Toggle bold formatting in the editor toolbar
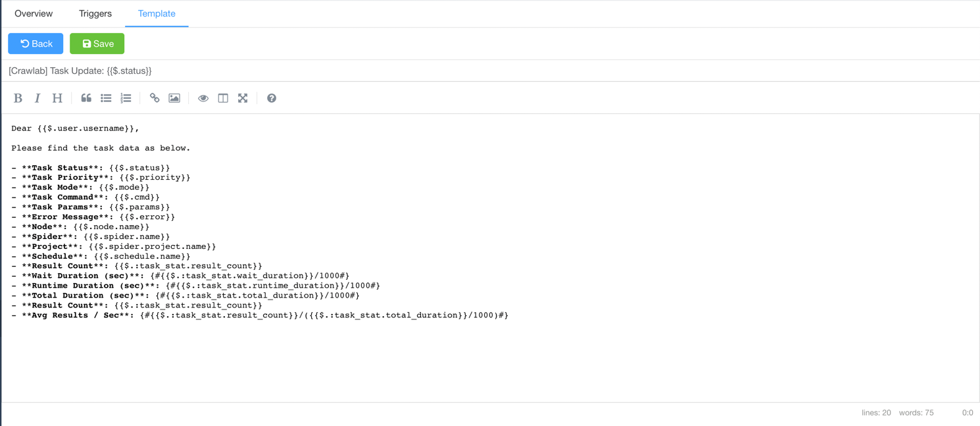 coord(18,98)
